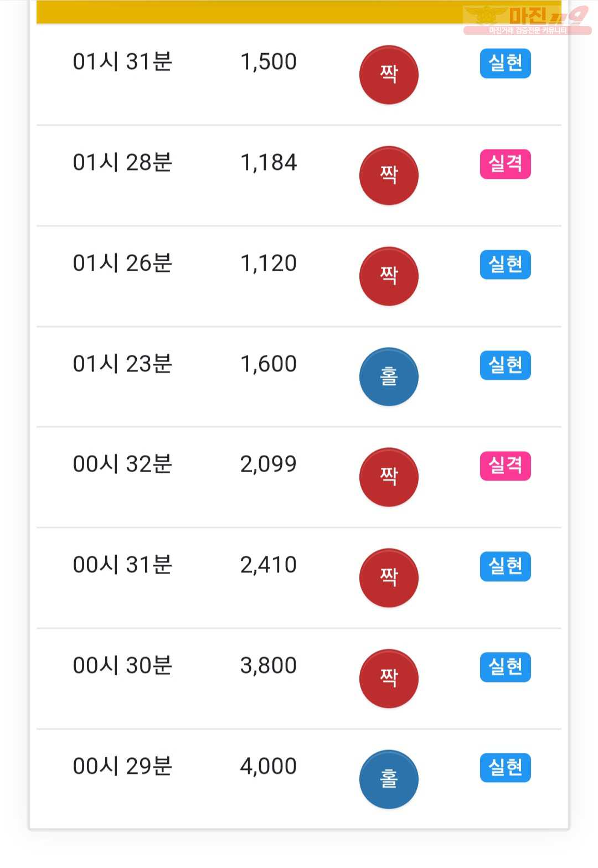Select the 01시 23분 time entry
The height and width of the screenshot is (868, 598).
point(122,364)
